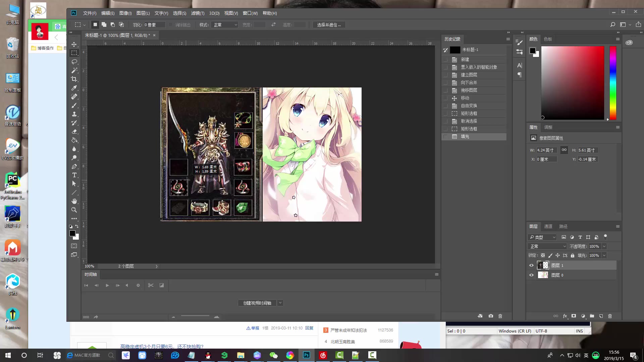
Task: Select the Eyedropper tool
Action: 74,88
